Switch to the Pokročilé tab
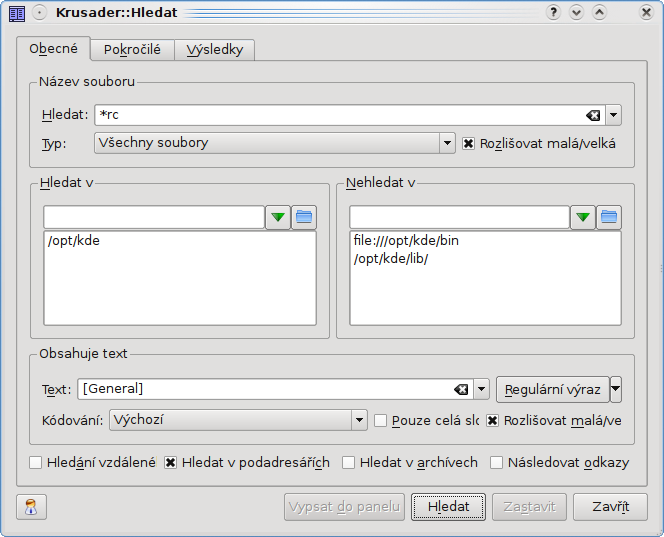The width and height of the screenshot is (664, 537). tap(132, 50)
